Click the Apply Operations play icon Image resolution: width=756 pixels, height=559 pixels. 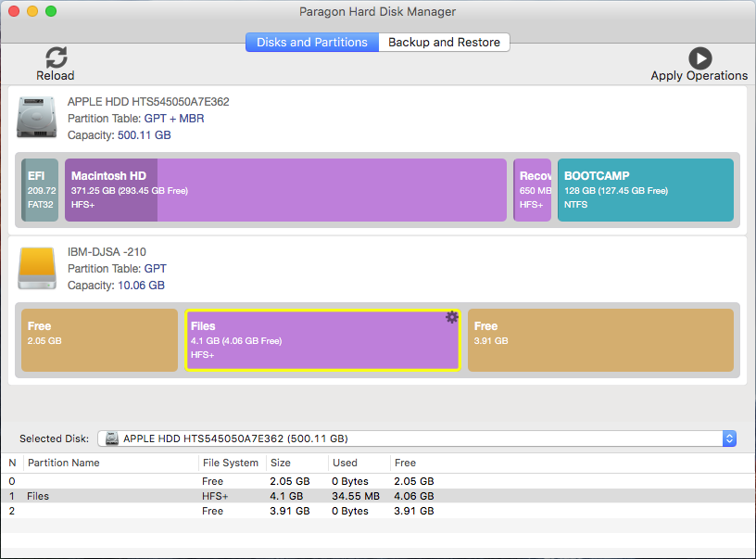(700, 58)
